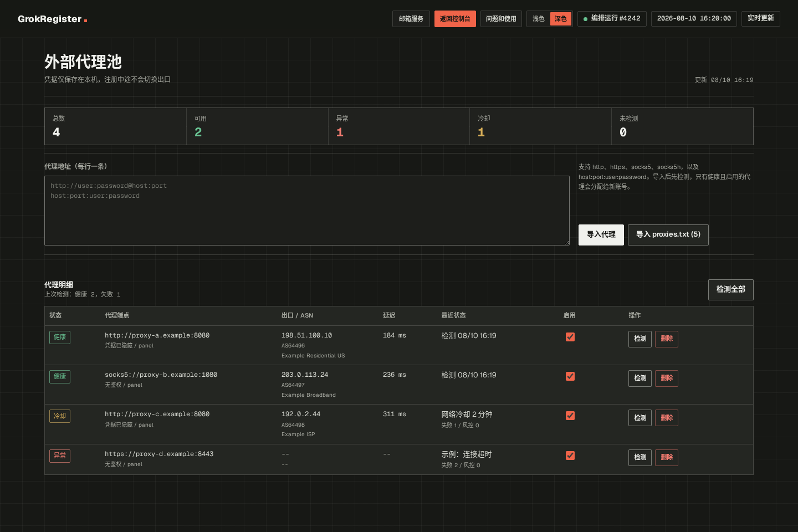This screenshot has height=532, width=798.
Task: Focus the 代理地址 textarea
Action: (x=307, y=211)
